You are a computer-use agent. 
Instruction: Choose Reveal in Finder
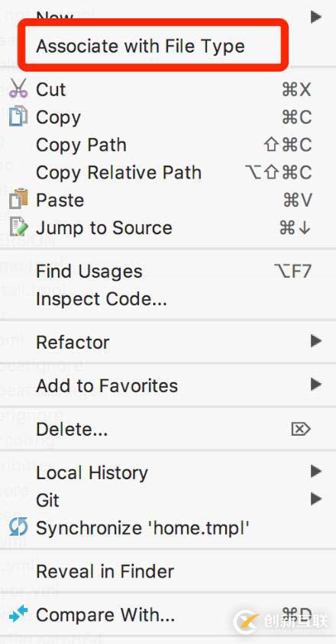[x=105, y=571]
